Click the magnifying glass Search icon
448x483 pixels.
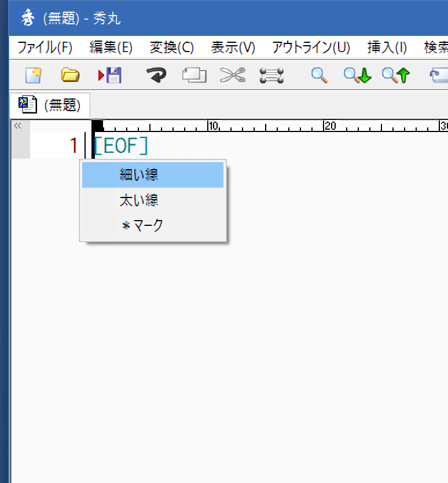pos(320,75)
